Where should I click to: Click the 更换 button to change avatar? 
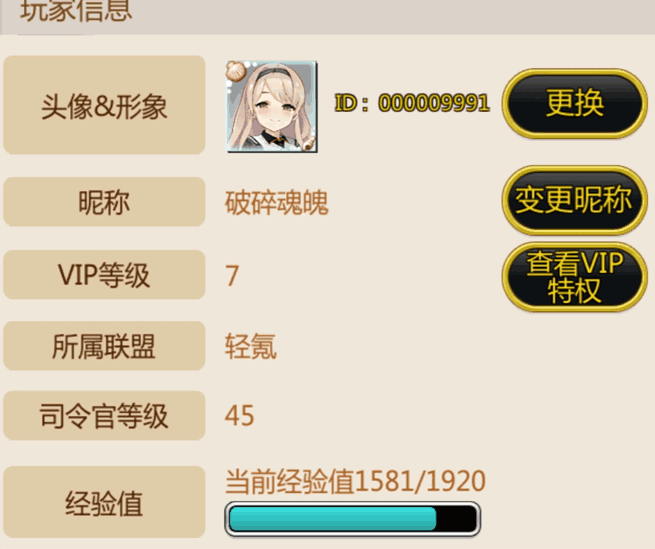click(x=575, y=103)
